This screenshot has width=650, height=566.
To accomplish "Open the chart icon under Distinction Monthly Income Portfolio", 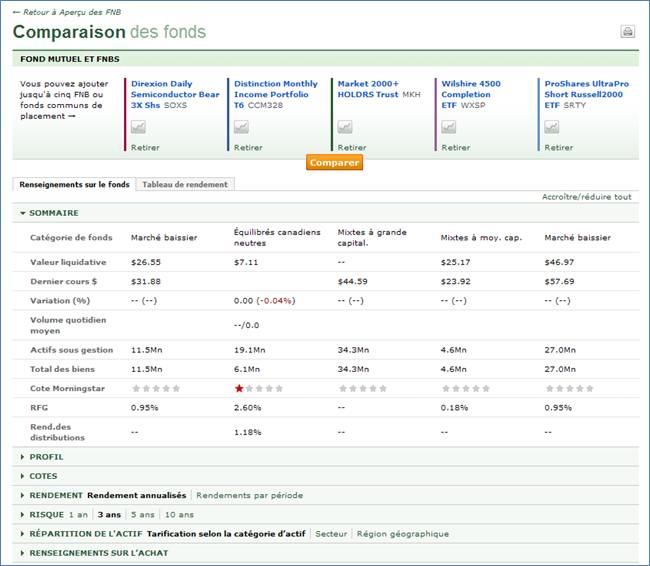I will pos(241,126).
